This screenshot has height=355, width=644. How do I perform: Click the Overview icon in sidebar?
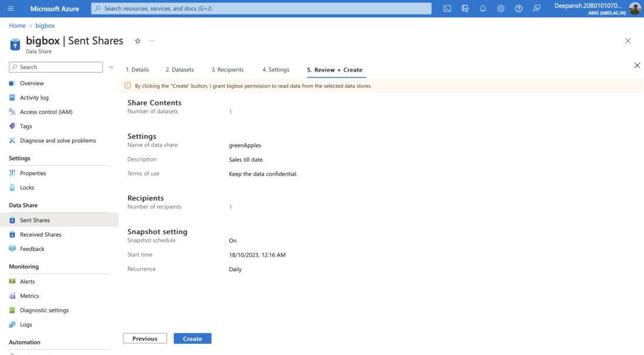[x=12, y=83]
